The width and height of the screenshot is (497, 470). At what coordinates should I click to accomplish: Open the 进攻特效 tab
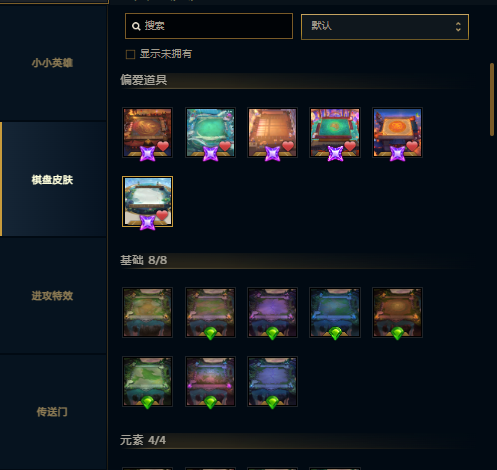point(53,295)
